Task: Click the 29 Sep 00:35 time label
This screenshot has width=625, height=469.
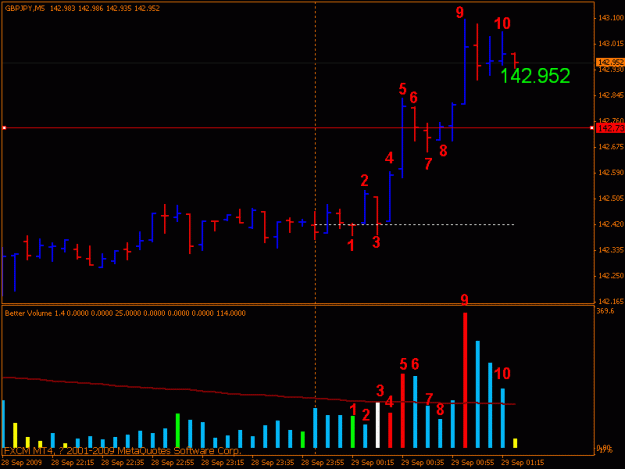Action: tap(423, 463)
